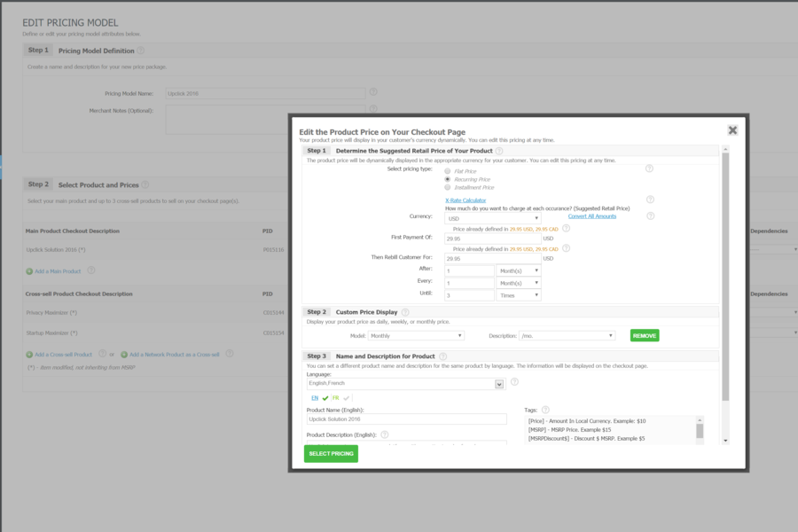Click help icon beside Select pricing type
This screenshot has width=798, height=532.
coord(649,168)
